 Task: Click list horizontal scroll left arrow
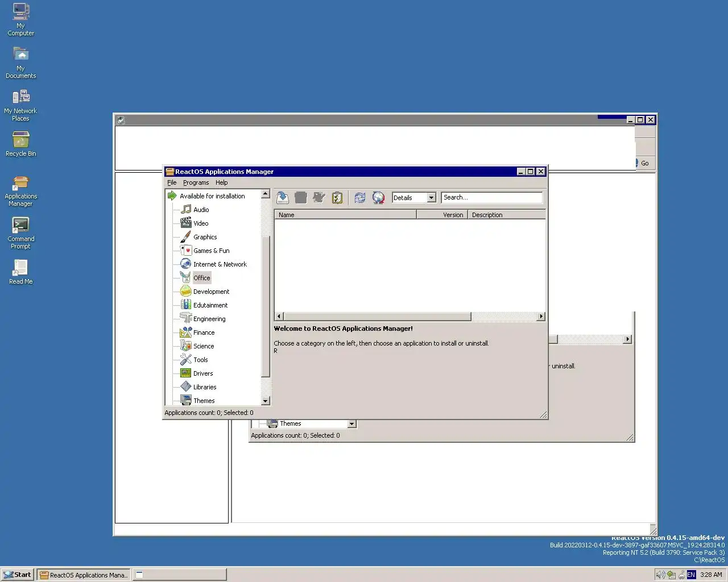(x=279, y=317)
